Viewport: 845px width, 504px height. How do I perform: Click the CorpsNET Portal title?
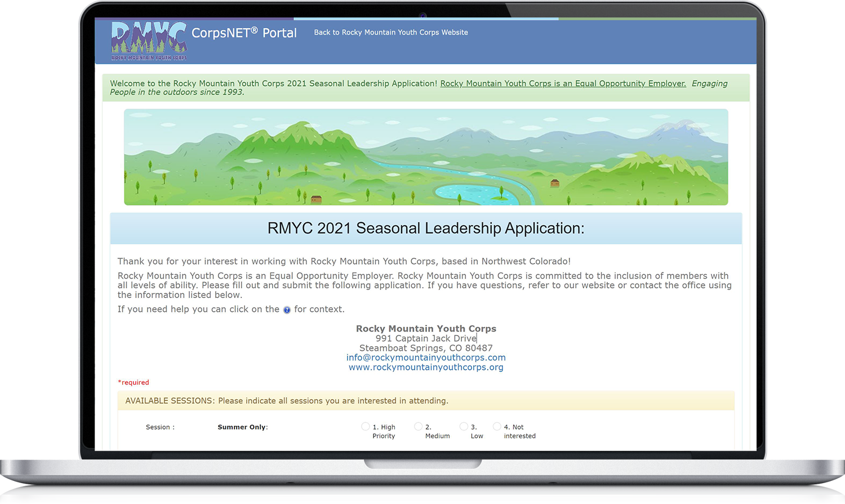(x=244, y=33)
